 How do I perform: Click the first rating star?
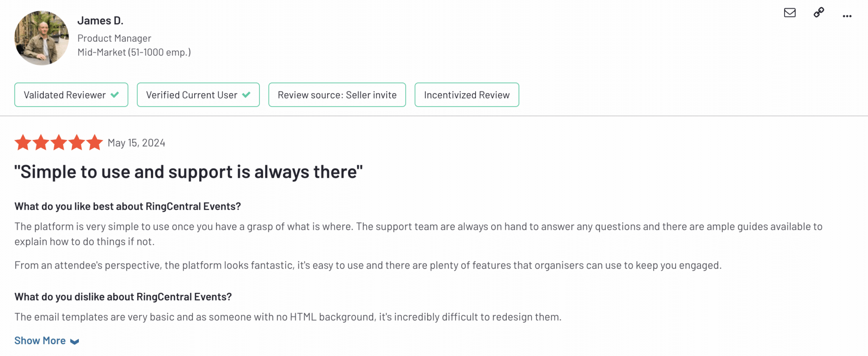[x=23, y=143]
